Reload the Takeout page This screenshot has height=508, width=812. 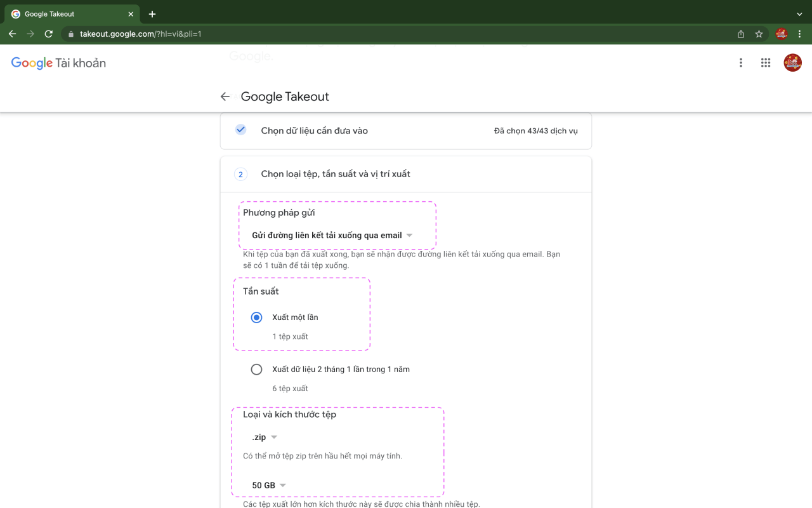pos(49,34)
